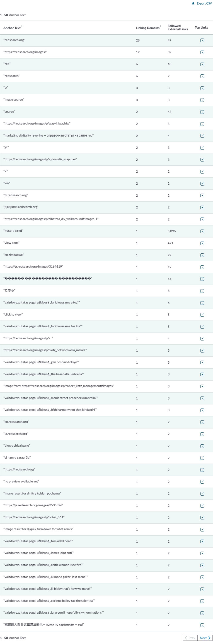
Task: Click the Linking Domains info icon
Action: tap(161, 26)
